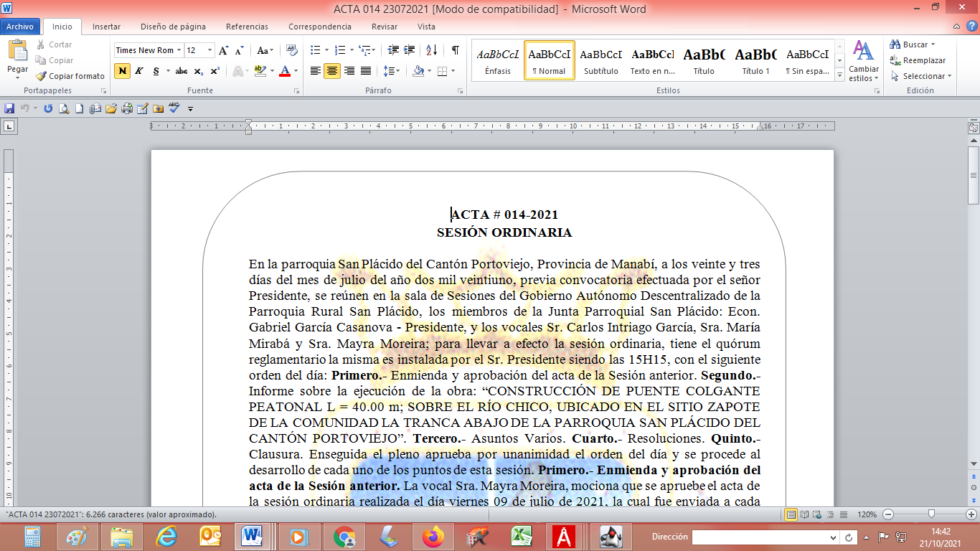Apply superscript formatting
The width and height of the screenshot is (980, 551).
click(x=215, y=71)
